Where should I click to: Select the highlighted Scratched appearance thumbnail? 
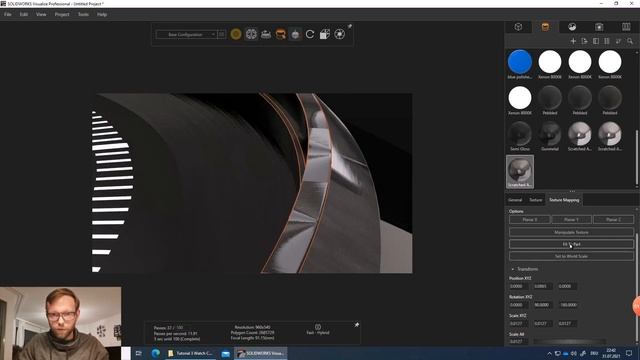point(520,171)
